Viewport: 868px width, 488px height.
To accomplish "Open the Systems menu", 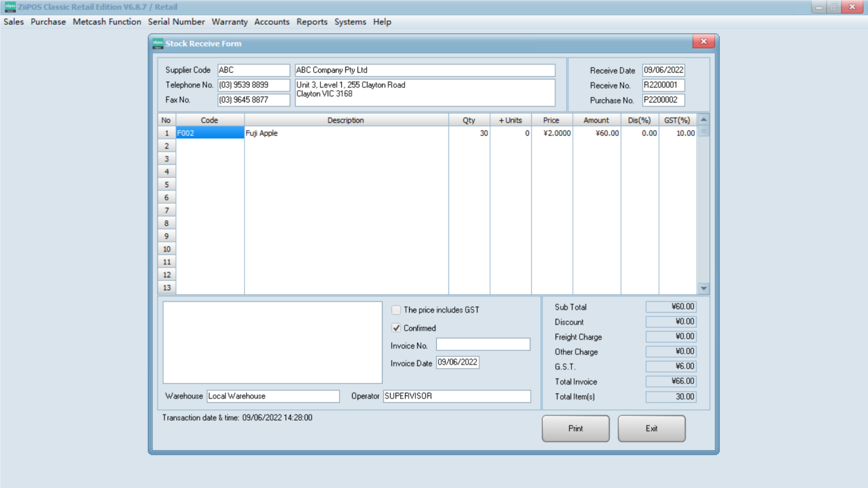I will pos(350,22).
